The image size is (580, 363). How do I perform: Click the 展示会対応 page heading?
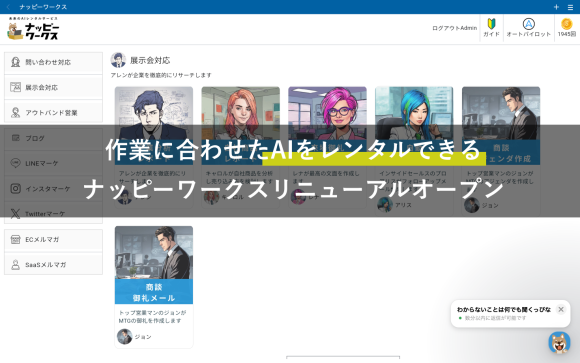(150, 60)
